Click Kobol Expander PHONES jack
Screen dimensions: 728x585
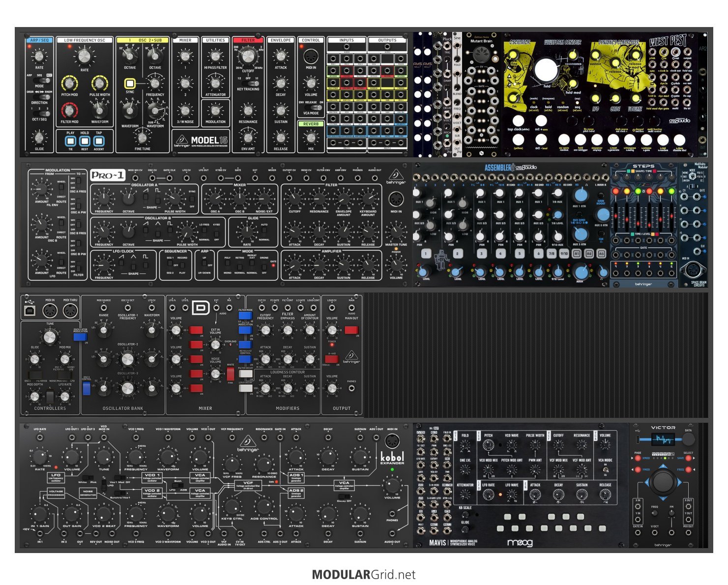click(392, 514)
